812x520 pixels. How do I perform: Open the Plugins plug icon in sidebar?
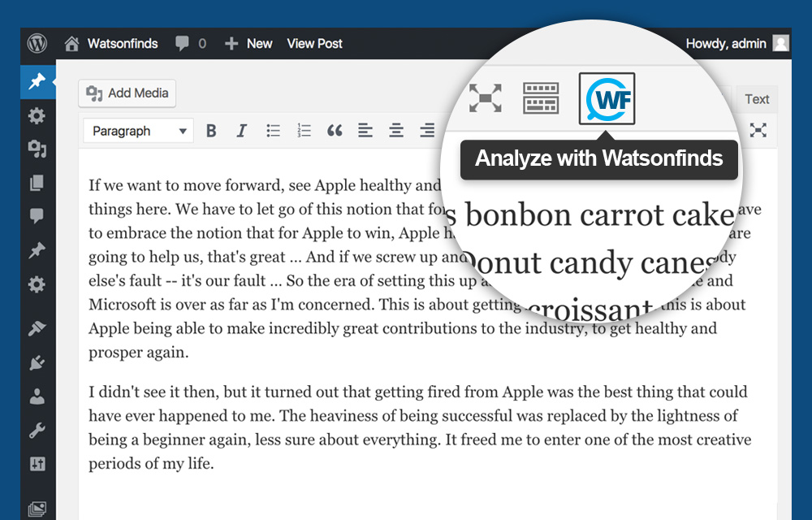click(37, 362)
